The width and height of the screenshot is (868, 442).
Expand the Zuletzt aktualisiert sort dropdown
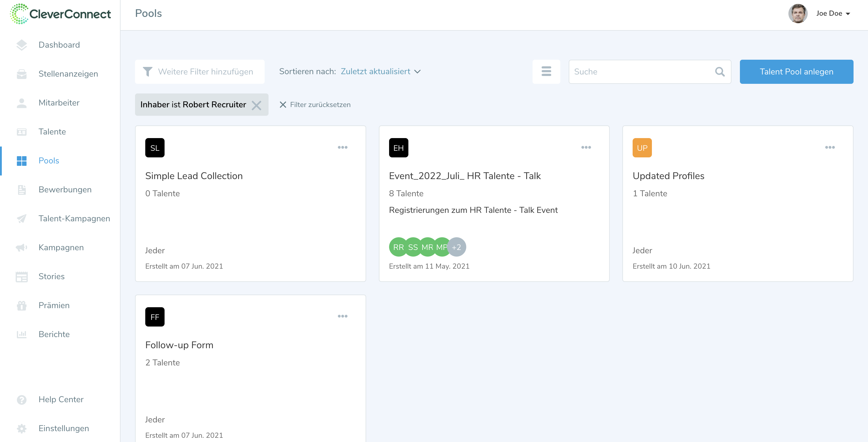point(380,71)
